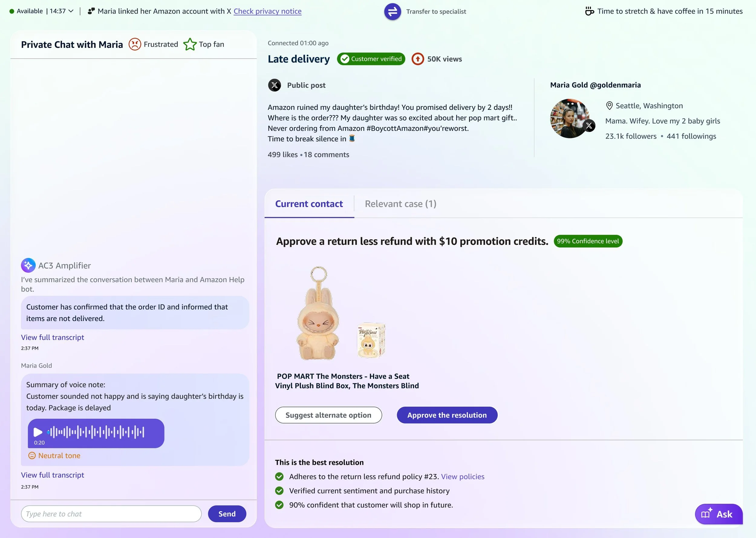Click the AC3 Amplifier sparkle icon
The image size is (756, 538).
(x=28, y=265)
